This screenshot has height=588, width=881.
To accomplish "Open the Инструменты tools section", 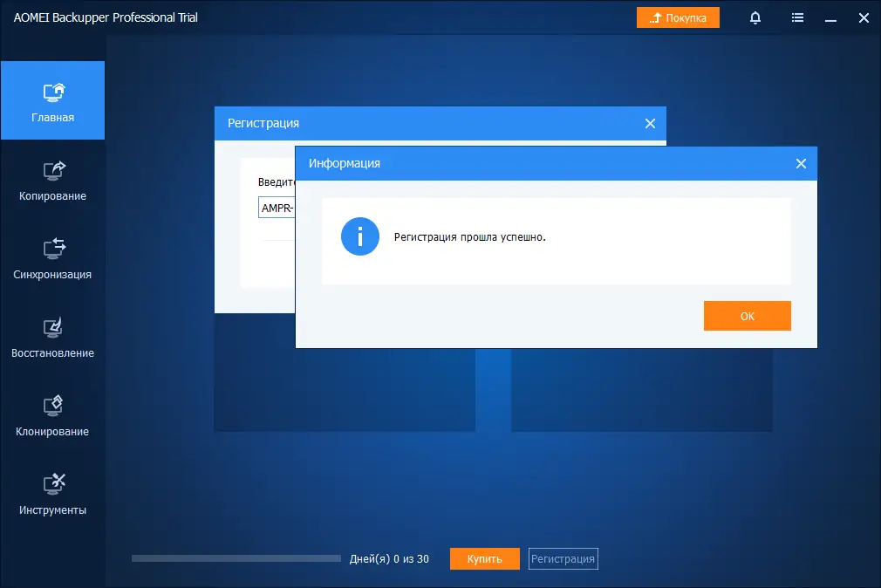I will point(53,495).
